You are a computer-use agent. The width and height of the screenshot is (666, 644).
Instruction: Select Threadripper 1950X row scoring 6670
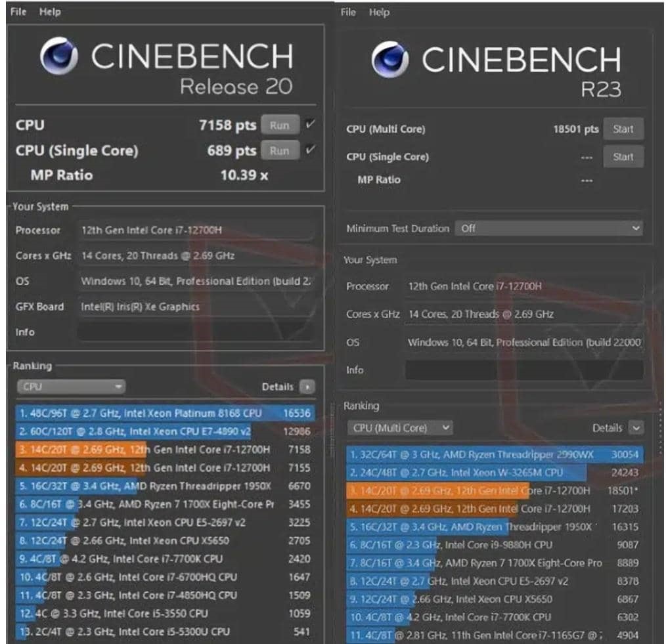[x=166, y=486]
